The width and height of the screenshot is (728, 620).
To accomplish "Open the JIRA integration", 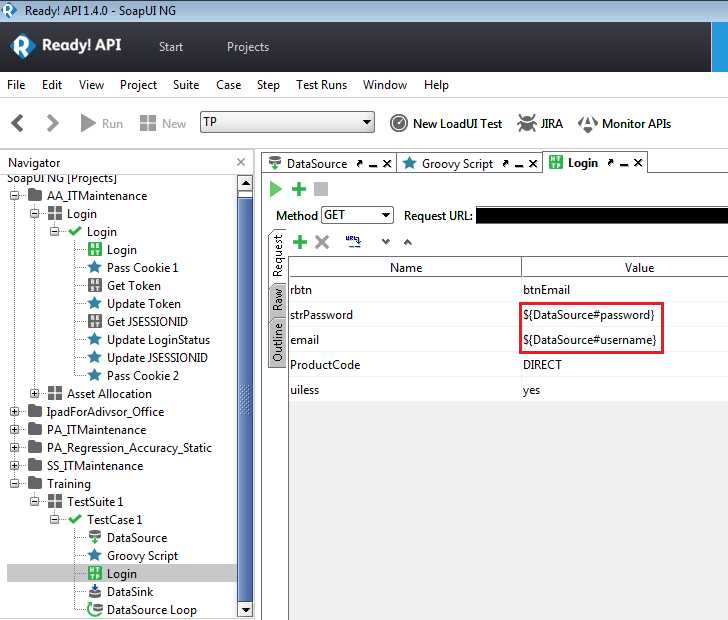I will click(x=540, y=124).
